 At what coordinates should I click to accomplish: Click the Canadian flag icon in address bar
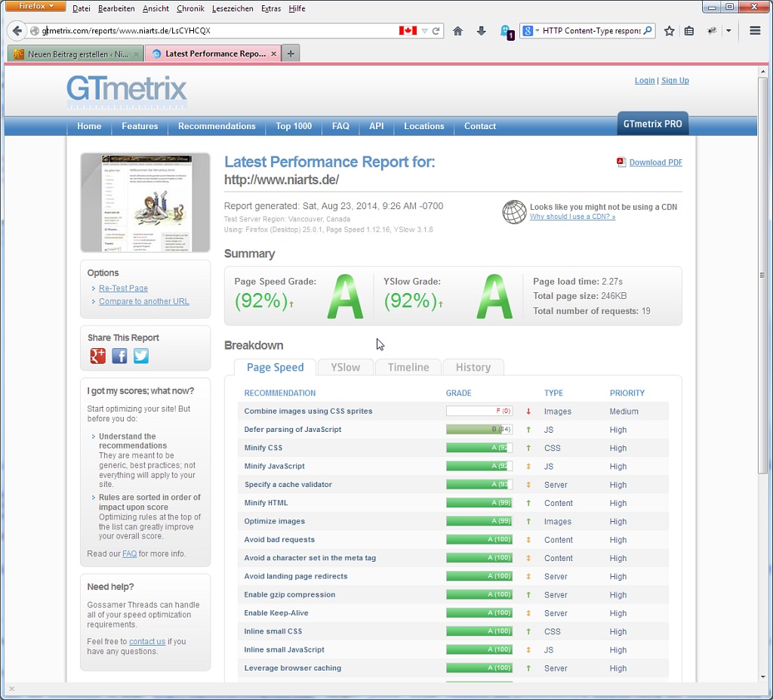[x=408, y=31]
